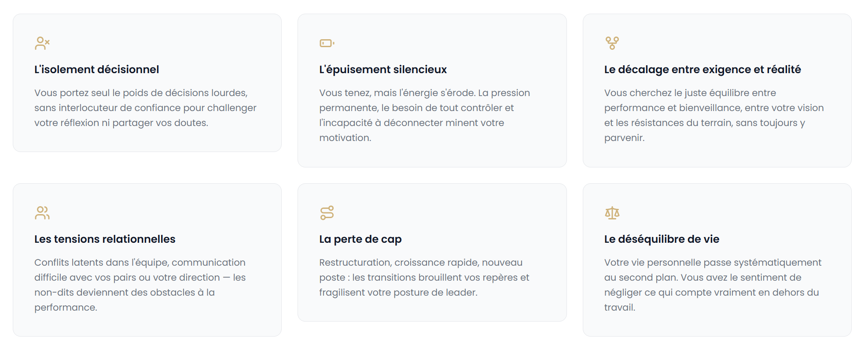Click the word "motivation." ending the épuisement description
This screenshot has width=868, height=356.
coord(345,138)
